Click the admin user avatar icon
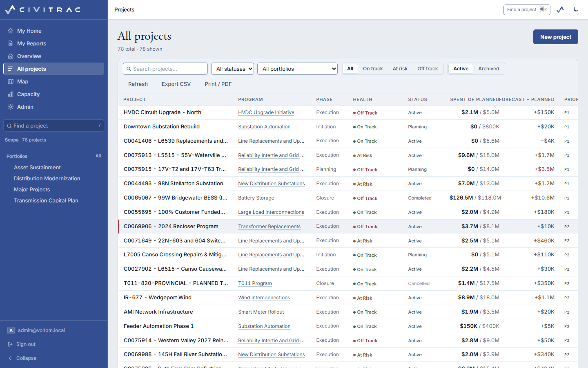This screenshot has height=368, width=588. coord(11,330)
